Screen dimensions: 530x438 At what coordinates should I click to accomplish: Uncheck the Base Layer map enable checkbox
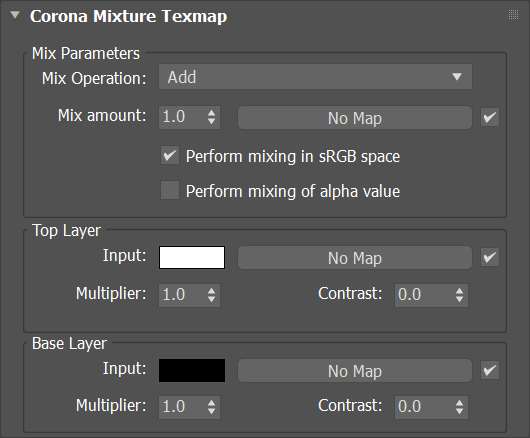(x=490, y=370)
